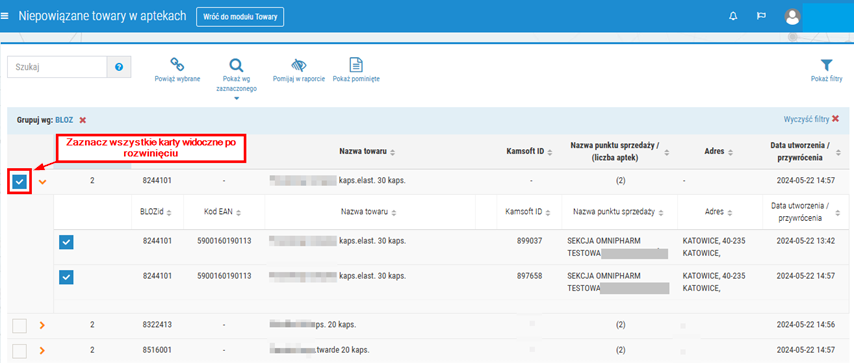Uncheck row with Kamsoft ID 899037

66,241
